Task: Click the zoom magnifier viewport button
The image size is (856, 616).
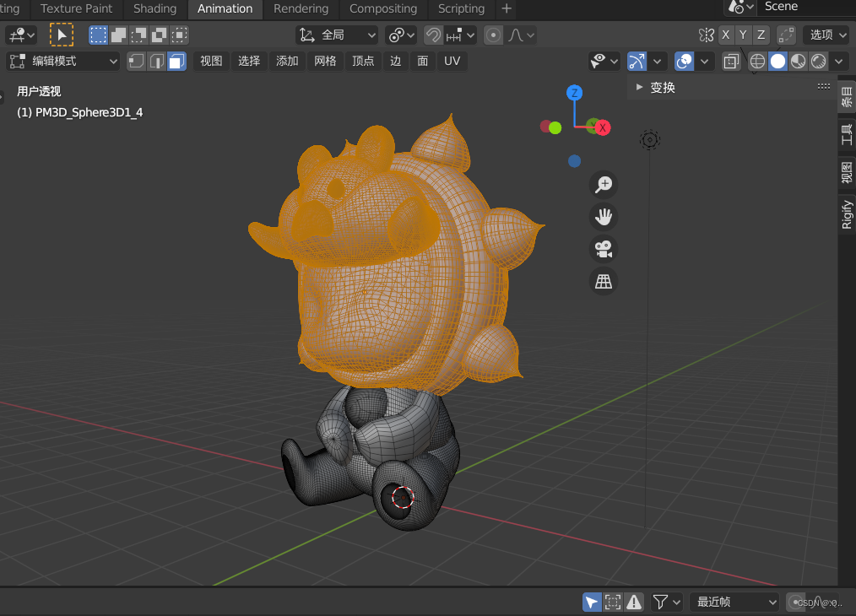Action: pos(604,185)
